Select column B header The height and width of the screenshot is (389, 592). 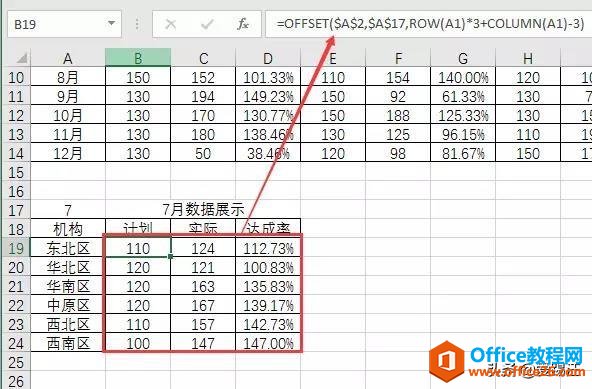click(138, 58)
